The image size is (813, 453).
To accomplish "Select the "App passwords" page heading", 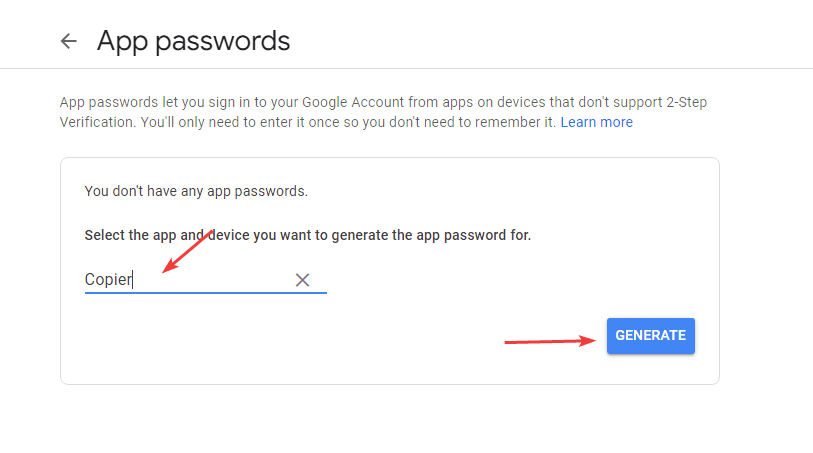I will pyautogui.click(x=193, y=41).
